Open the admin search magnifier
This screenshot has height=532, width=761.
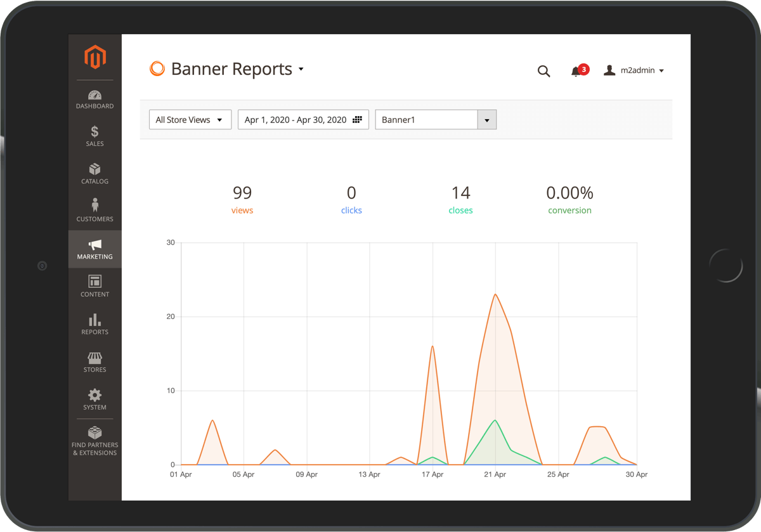click(x=543, y=71)
